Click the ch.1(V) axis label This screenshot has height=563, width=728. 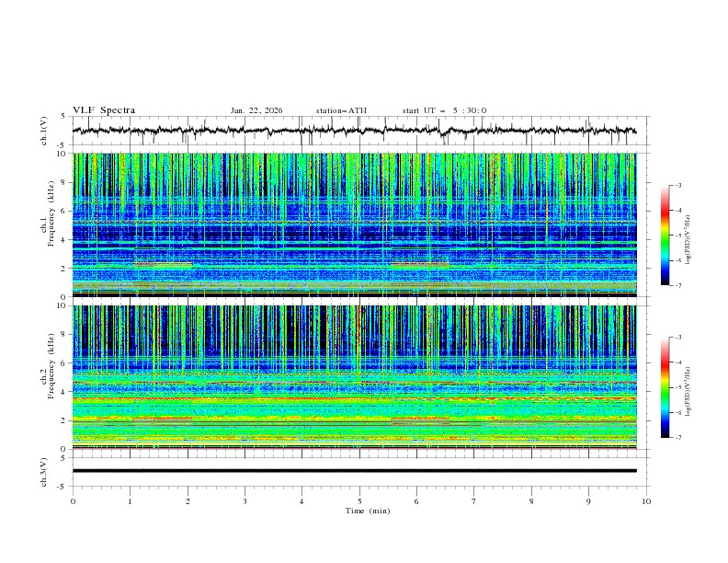point(45,131)
